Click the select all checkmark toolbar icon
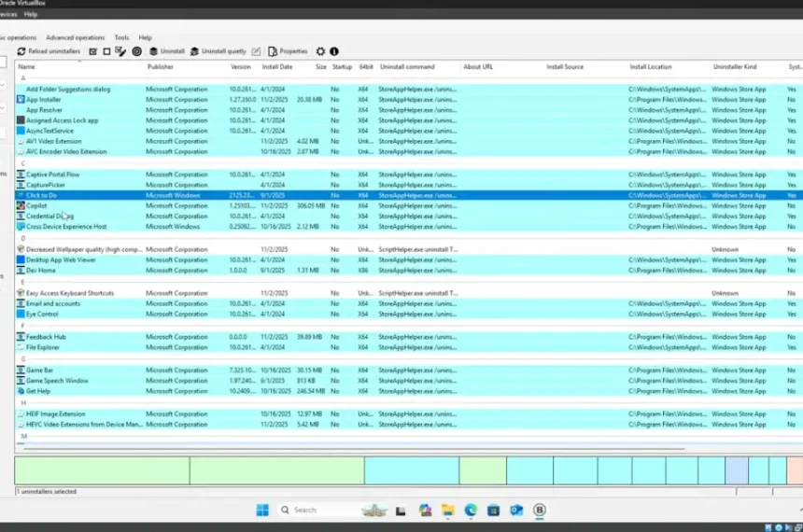 (x=93, y=51)
